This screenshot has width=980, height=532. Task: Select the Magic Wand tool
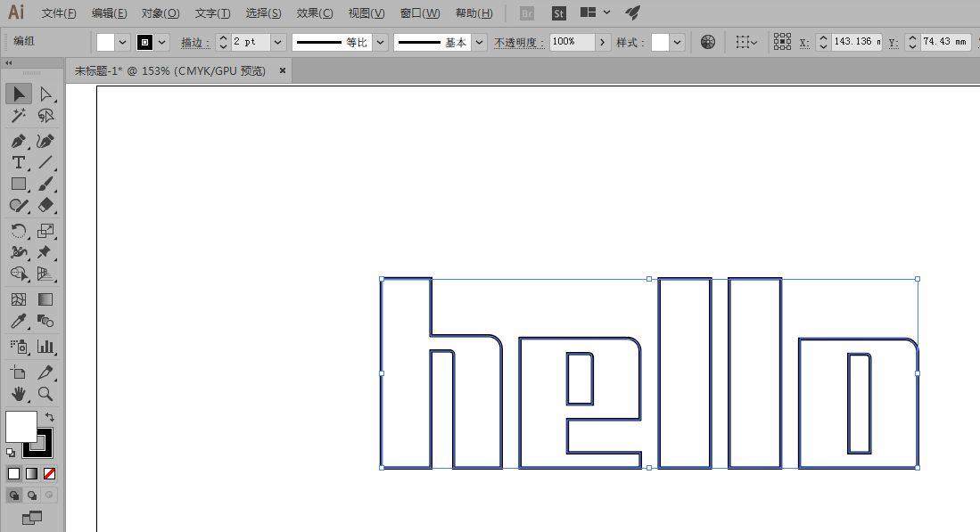pos(19,116)
